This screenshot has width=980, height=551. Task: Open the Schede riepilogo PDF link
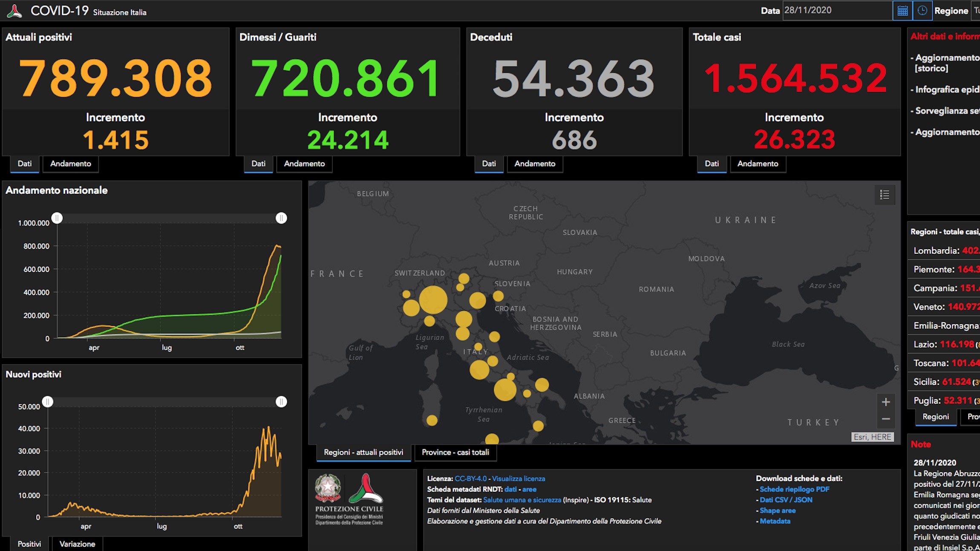tap(795, 489)
